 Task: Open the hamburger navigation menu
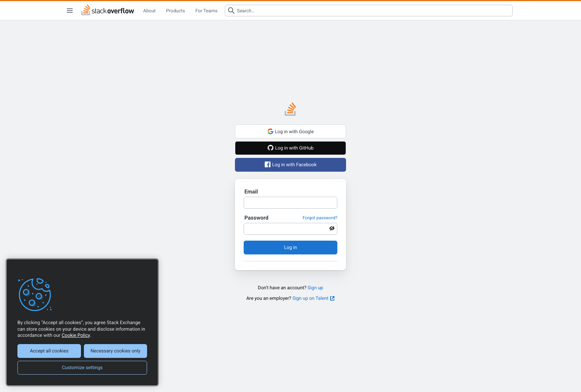pyautogui.click(x=70, y=11)
